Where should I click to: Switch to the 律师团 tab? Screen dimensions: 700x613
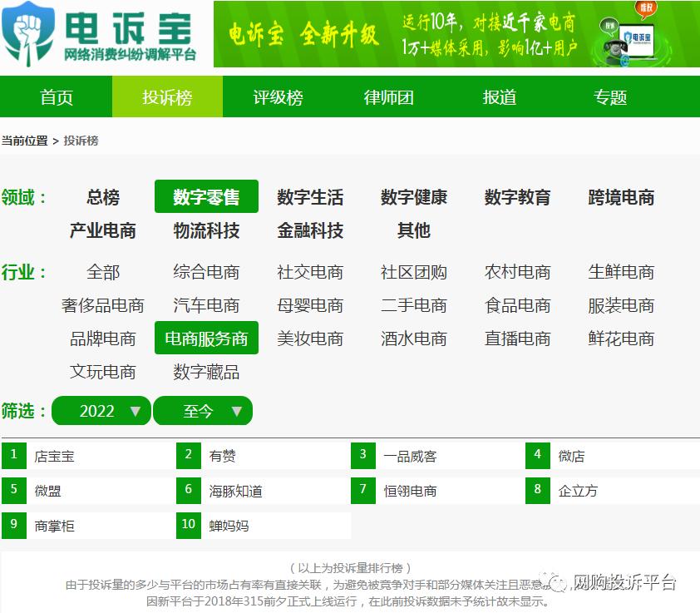point(387,96)
